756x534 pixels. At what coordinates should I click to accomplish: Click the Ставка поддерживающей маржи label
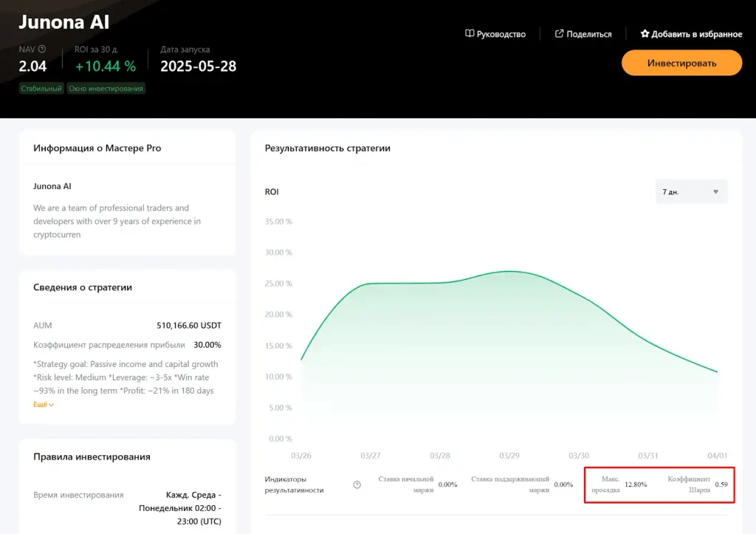(x=510, y=485)
